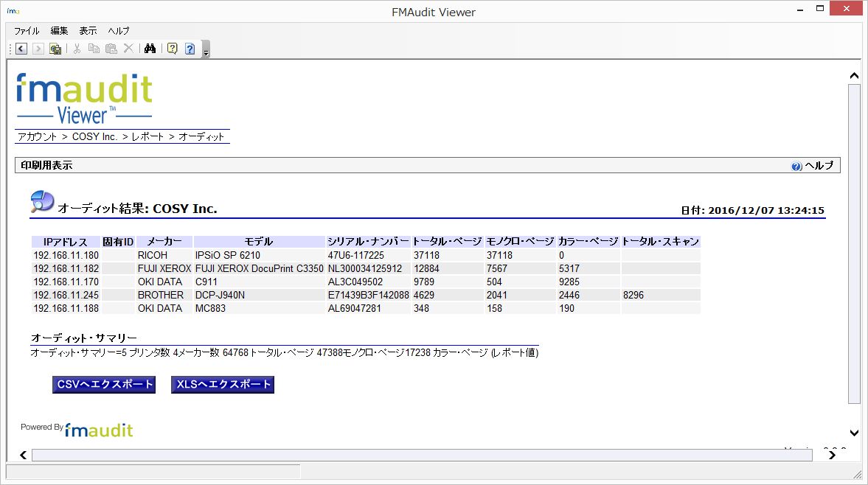Screen dimensions: 868x485
Task: Click the 固有ID column header
Action: (x=118, y=242)
